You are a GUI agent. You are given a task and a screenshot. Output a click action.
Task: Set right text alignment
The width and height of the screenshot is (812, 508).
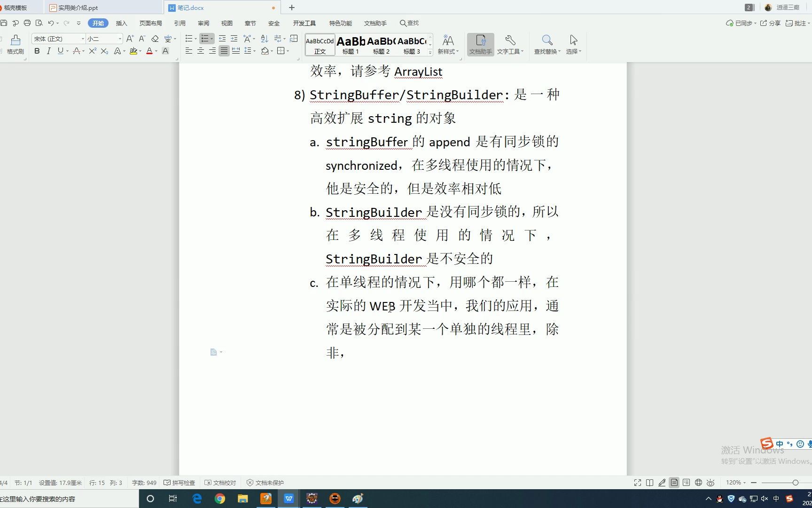(x=212, y=51)
